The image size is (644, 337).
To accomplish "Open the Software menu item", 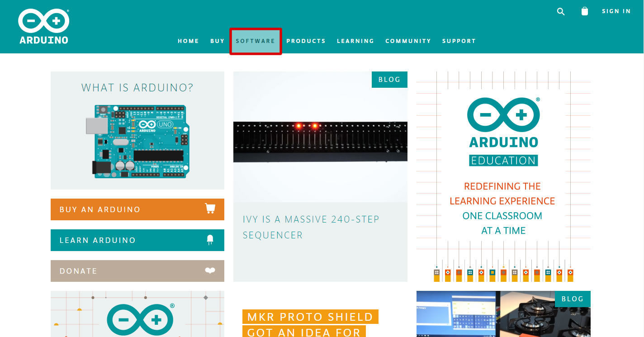I will 256,41.
